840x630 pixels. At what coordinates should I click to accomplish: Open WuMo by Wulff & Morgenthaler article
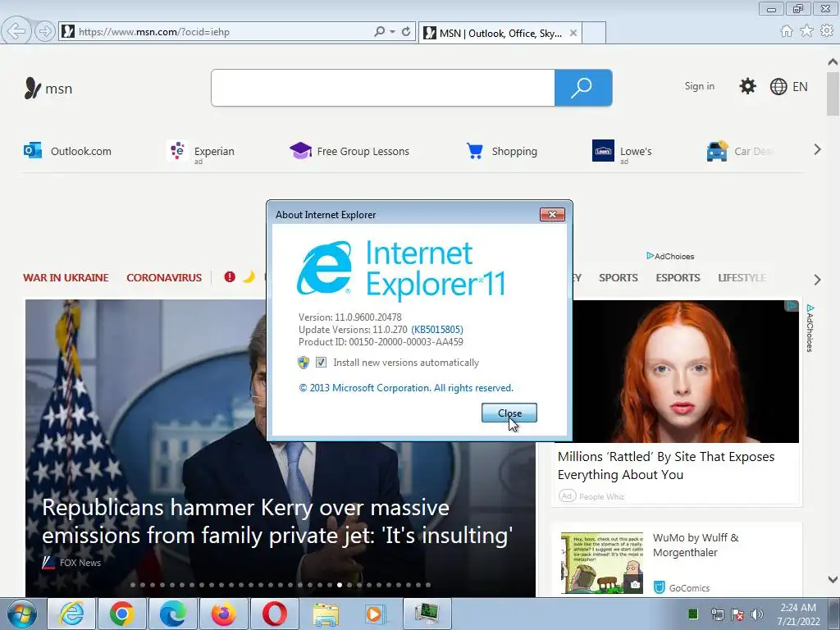[696, 545]
